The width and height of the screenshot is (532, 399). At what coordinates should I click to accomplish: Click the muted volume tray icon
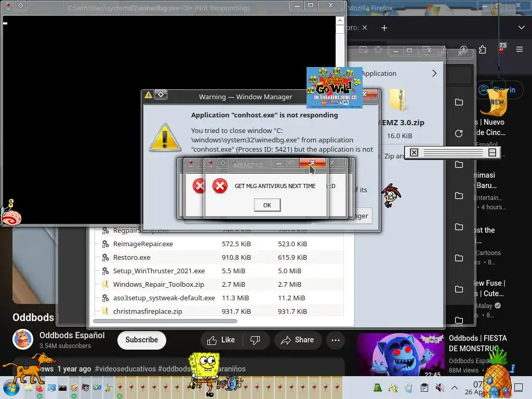[x=440, y=388]
